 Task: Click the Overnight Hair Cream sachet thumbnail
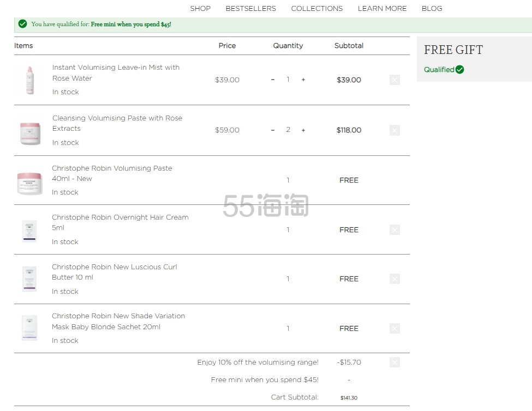coord(29,231)
